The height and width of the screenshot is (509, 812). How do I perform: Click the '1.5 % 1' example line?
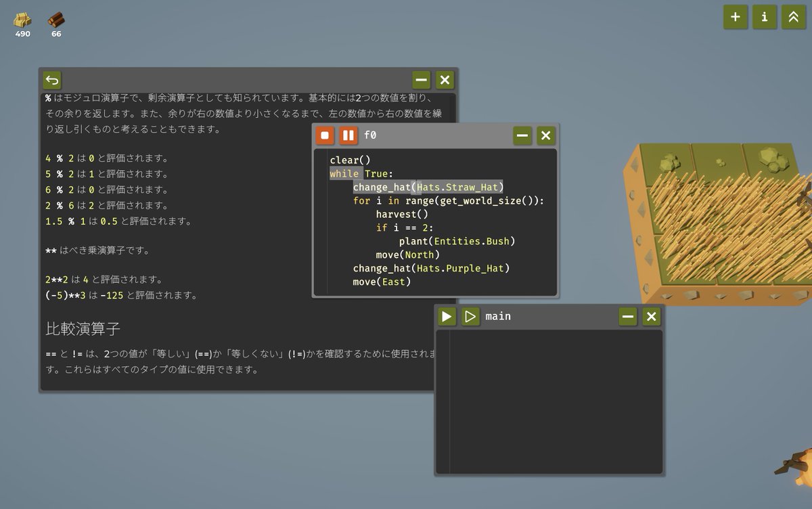pos(118,221)
